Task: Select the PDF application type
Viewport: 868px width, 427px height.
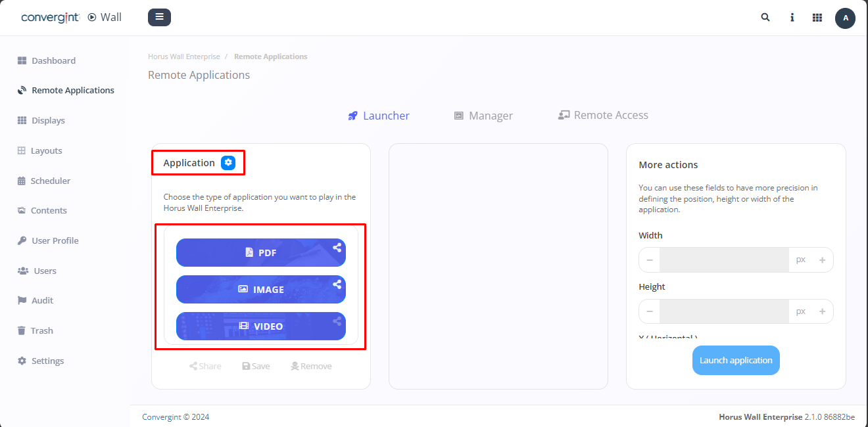Action: (260, 253)
